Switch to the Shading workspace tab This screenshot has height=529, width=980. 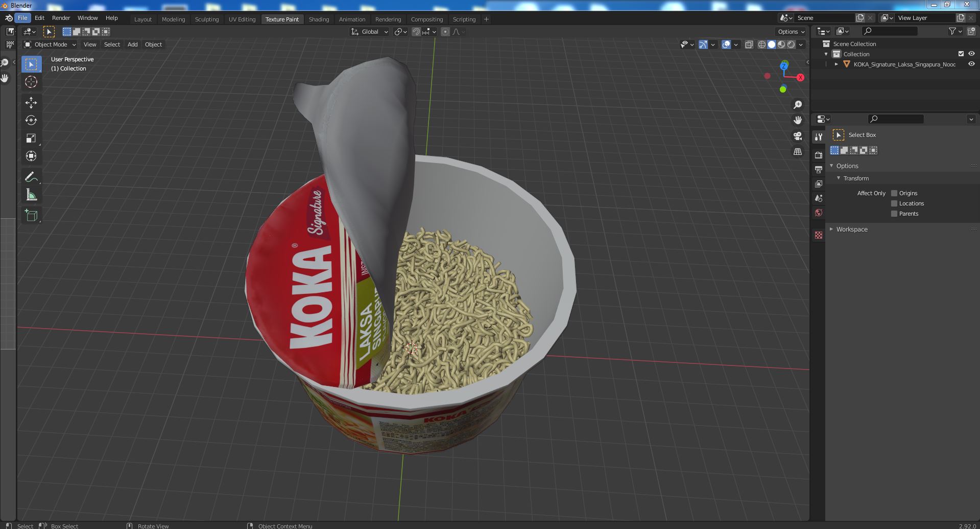tap(319, 19)
